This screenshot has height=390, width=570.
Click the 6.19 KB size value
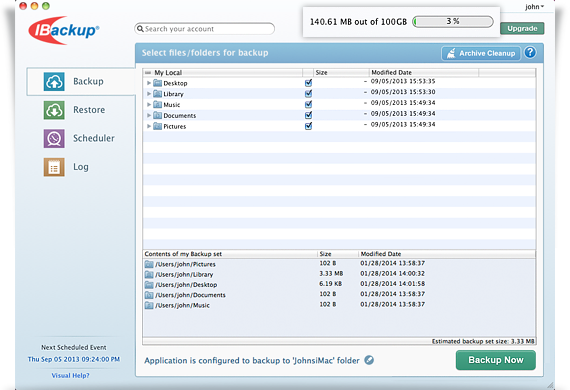330,284
